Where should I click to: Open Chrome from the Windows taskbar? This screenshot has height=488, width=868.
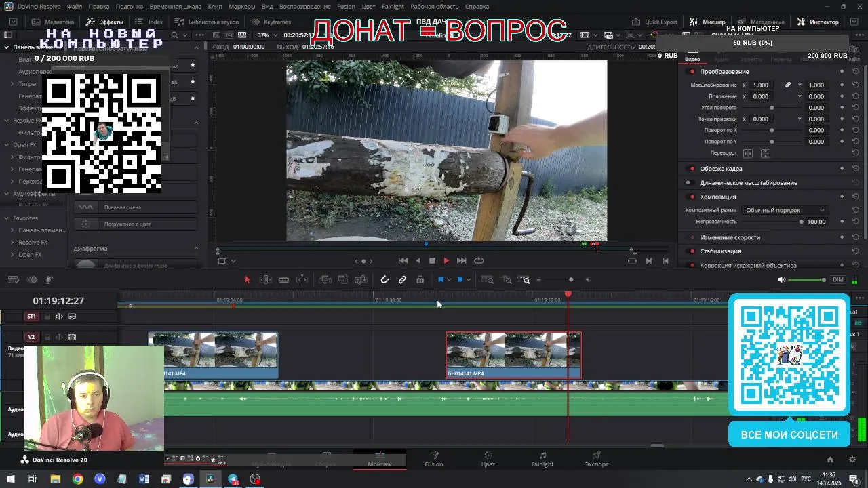78,479
